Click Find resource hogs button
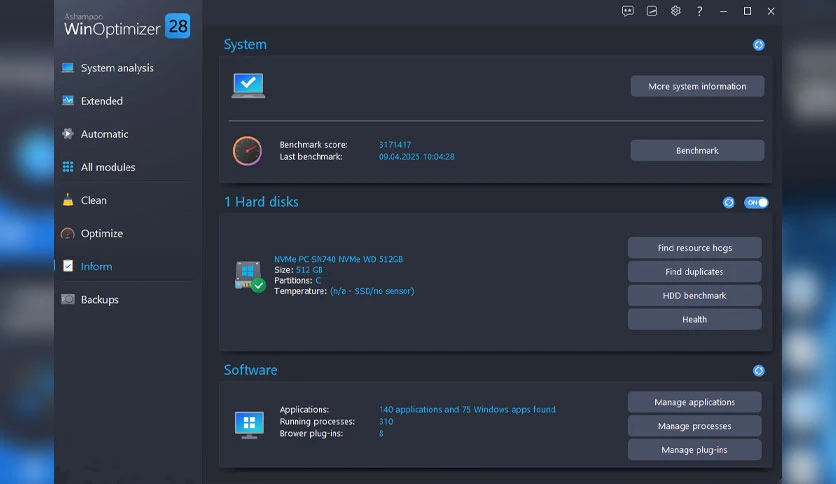The height and width of the screenshot is (484, 836). (694, 248)
